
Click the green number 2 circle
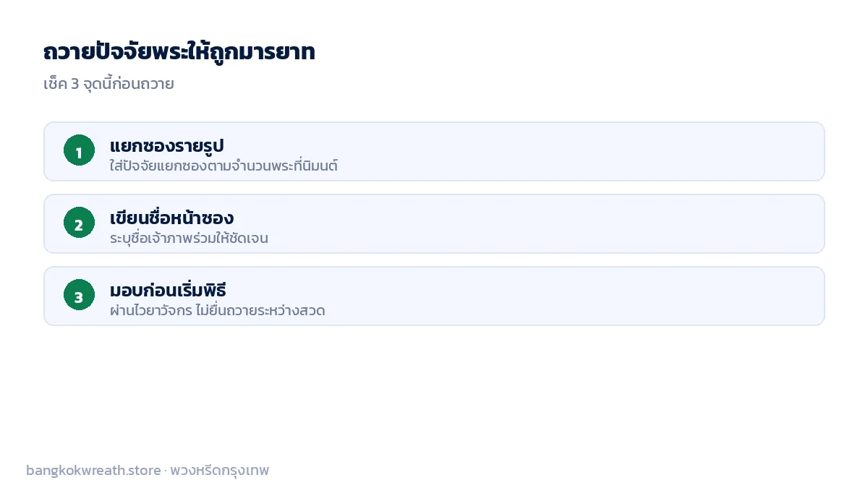point(79,223)
